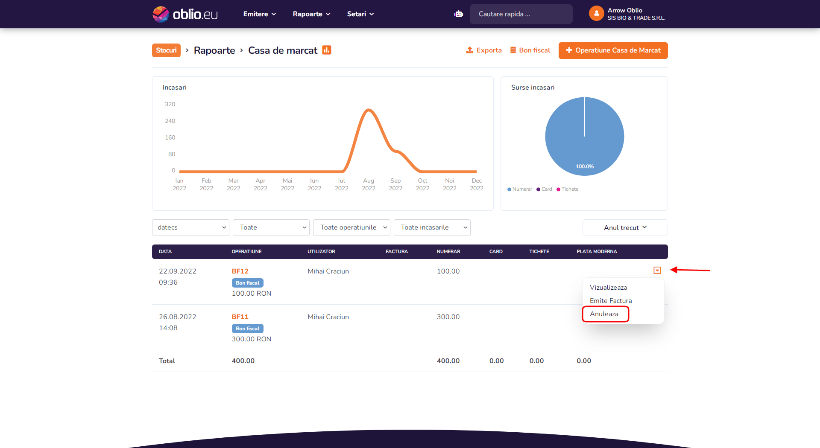820x448 pixels.
Task: Open the user avatar account icon
Action: 596,14
